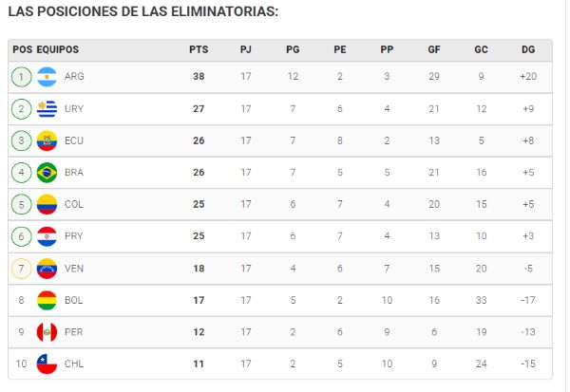Click position 7 yellow circle badge
This screenshot has height=392, width=570.
coord(22,269)
